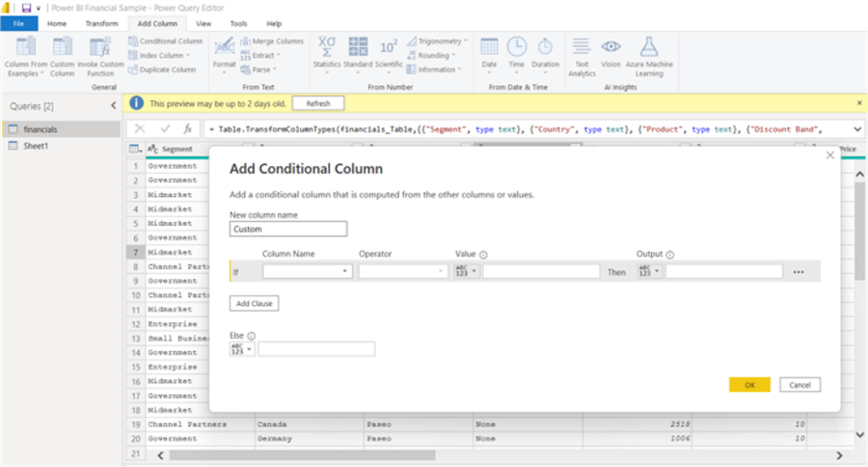Screen dimensions: 868x467
Task: Select Merge Columns
Action: click(272, 41)
